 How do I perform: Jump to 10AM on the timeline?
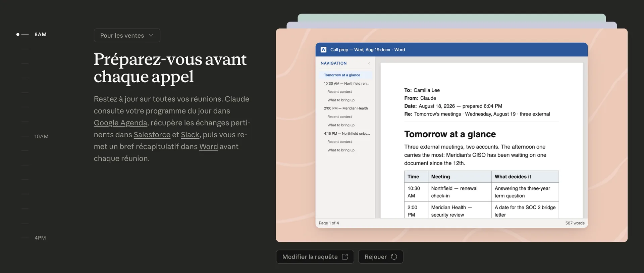pos(41,137)
